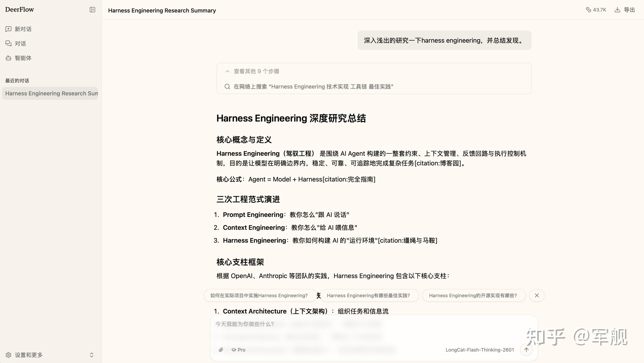Viewport: 644px width, 363px height.
Task: Click the 核心支柱框架 heading
Action: coord(240,262)
